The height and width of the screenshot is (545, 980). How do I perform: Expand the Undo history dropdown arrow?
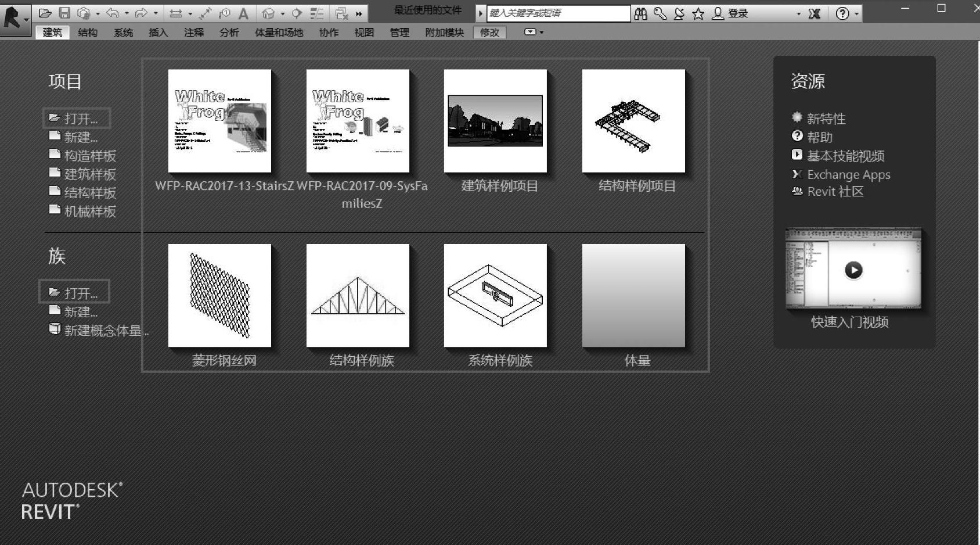click(x=127, y=13)
